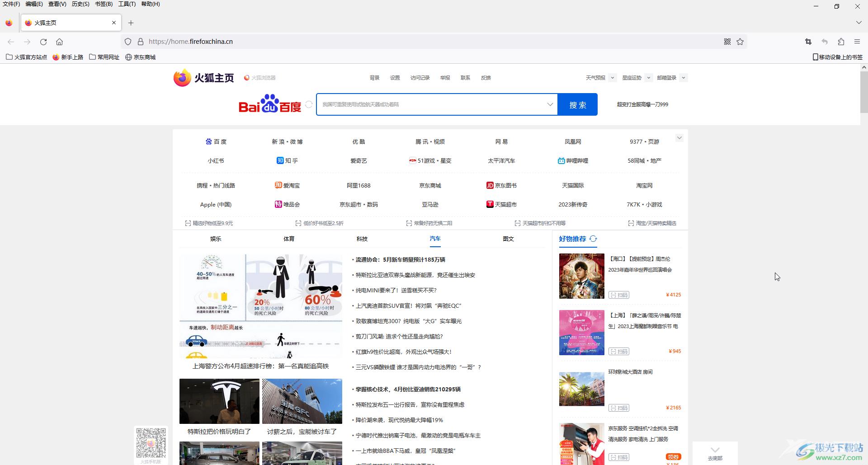Bookmark this page with the star icon
The height and width of the screenshot is (465, 868).
(x=740, y=42)
